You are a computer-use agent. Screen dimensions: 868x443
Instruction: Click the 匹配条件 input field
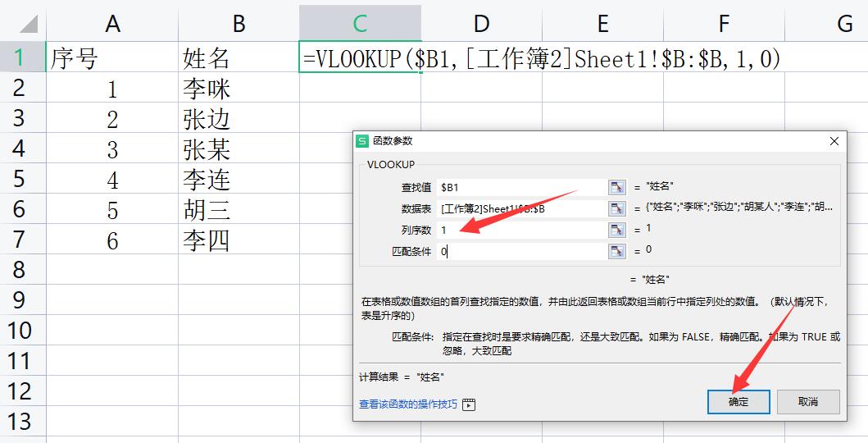tap(520, 252)
